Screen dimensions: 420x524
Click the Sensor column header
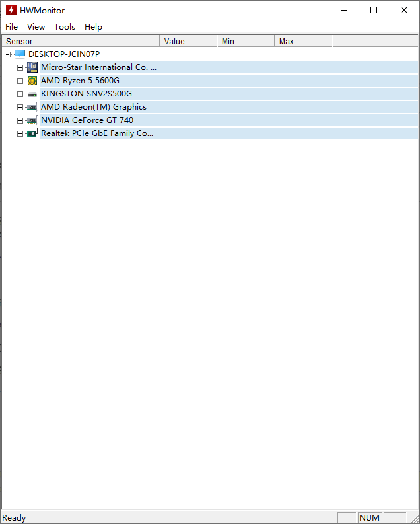point(81,41)
